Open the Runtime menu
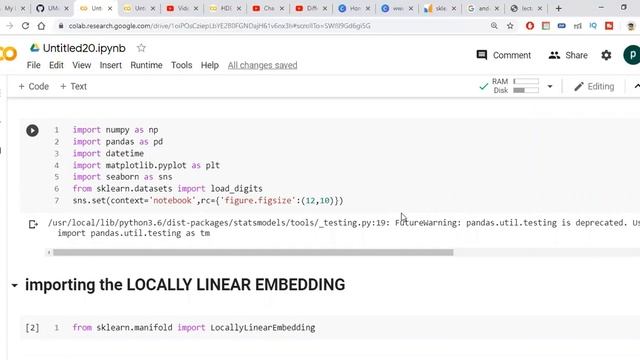Image resolution: width=640 pixels, height=360 pixels. [147, 65]
